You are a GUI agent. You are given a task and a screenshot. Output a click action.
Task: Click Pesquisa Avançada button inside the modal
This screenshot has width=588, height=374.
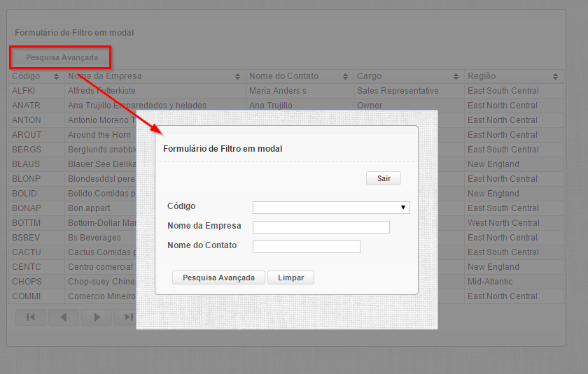218,278
